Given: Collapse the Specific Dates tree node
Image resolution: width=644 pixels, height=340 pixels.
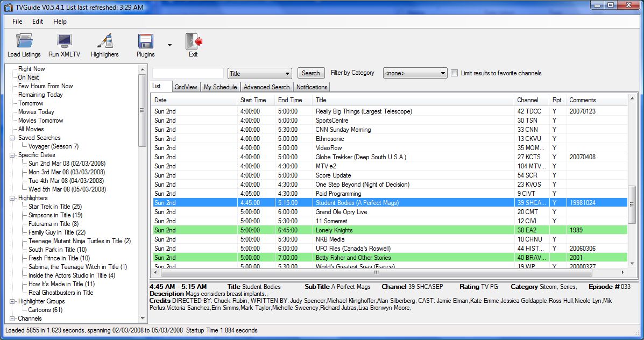Looking at the screenshot, I should click(x=12, y=155).
